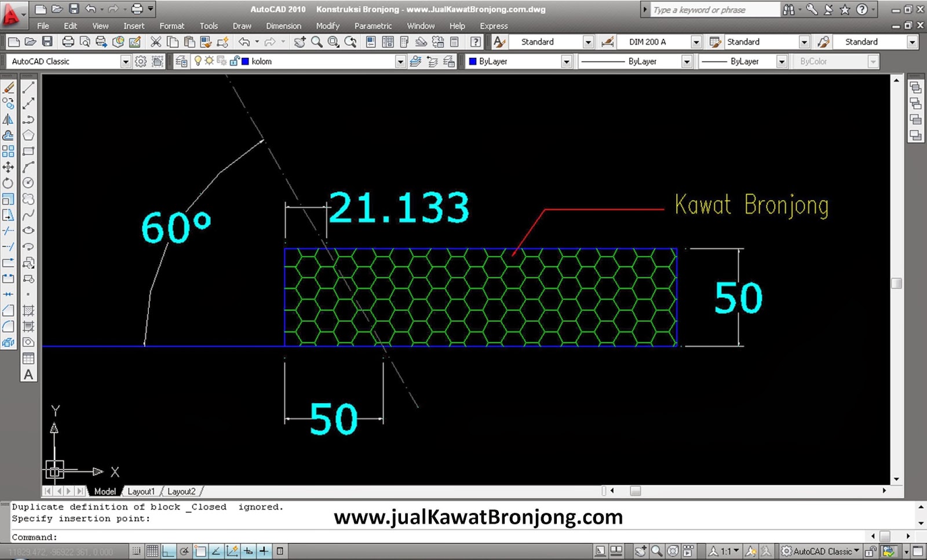Select the Line tool

[28, 87]
